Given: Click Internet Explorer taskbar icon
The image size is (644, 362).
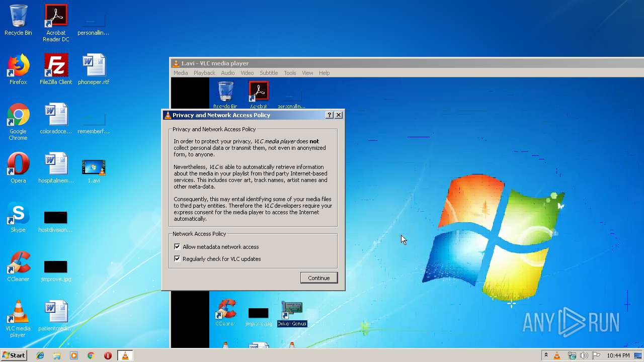Looking at the screenshot, I should 40,355.
